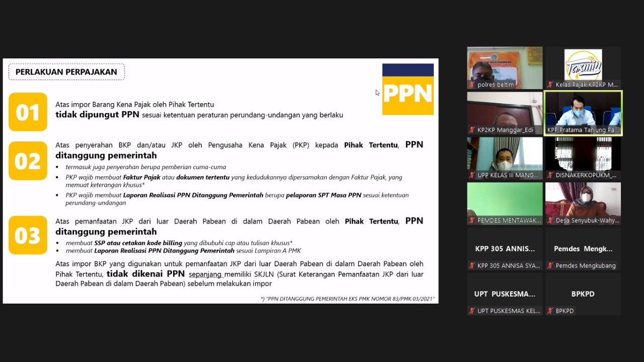Image resolution: width=644 pixels, height=362 pixels.
Task: Click muted mic icon of polres beltim
Action: point(472,85)
